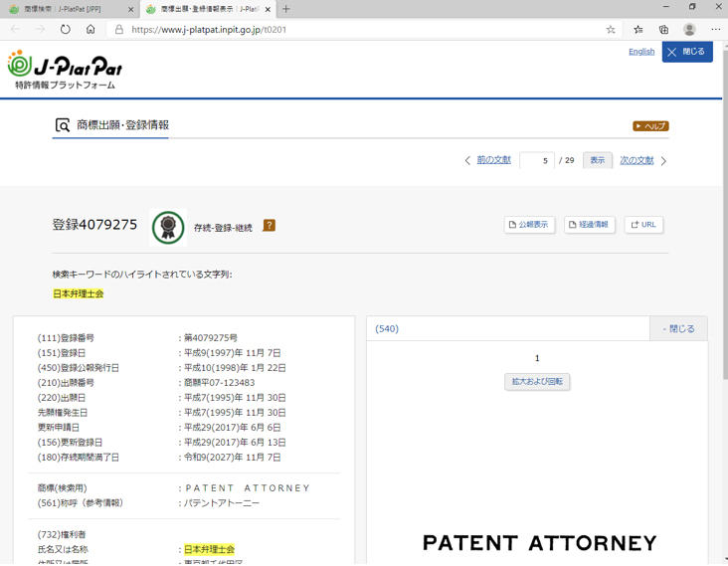Open the Collections icon
Image resolution: width=728 pixels, height=566 pixels.
[664, 30]
